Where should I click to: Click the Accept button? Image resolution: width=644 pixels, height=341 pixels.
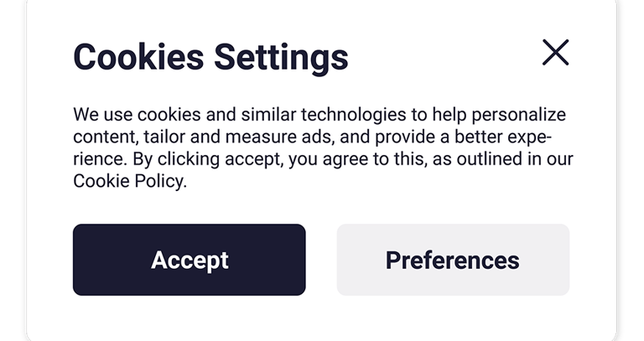pos(189,260)
